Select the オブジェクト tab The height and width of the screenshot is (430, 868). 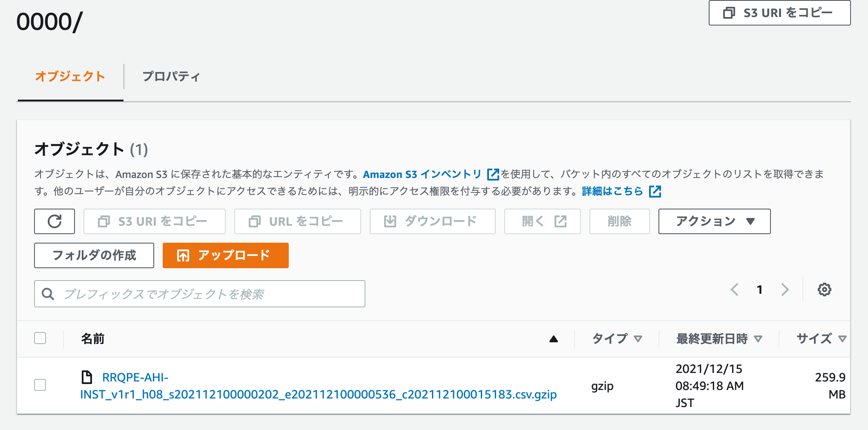pyautogui.click(x=70, y=77)
